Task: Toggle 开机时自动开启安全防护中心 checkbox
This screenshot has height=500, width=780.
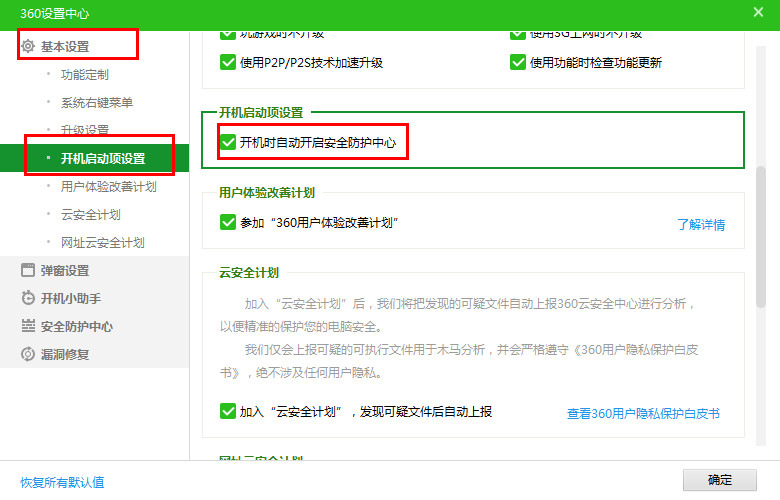Action: [227, 143]
